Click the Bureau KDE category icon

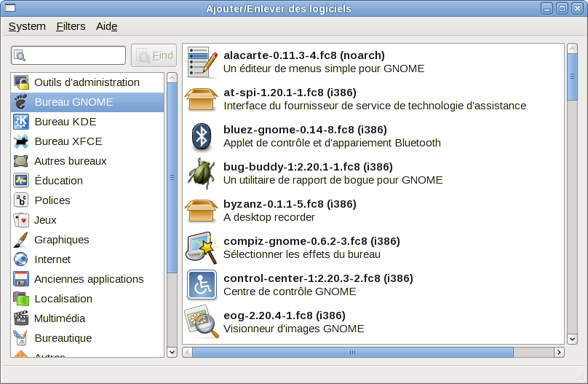click(x=21, y=122)
